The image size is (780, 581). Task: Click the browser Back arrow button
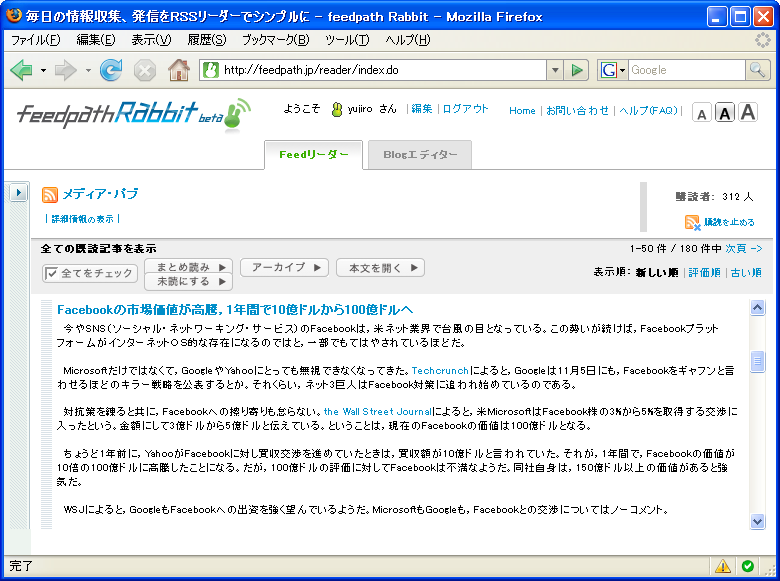tap(21, 70)
